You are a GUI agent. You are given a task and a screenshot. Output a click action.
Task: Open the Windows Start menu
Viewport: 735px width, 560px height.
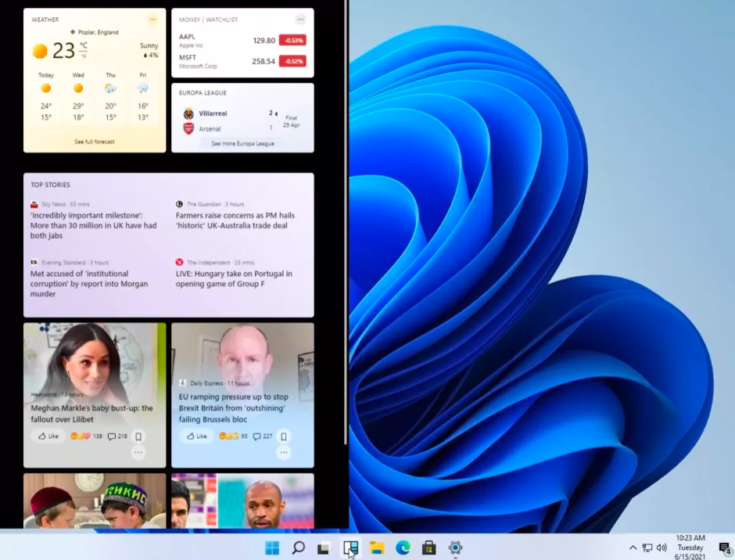272,547
